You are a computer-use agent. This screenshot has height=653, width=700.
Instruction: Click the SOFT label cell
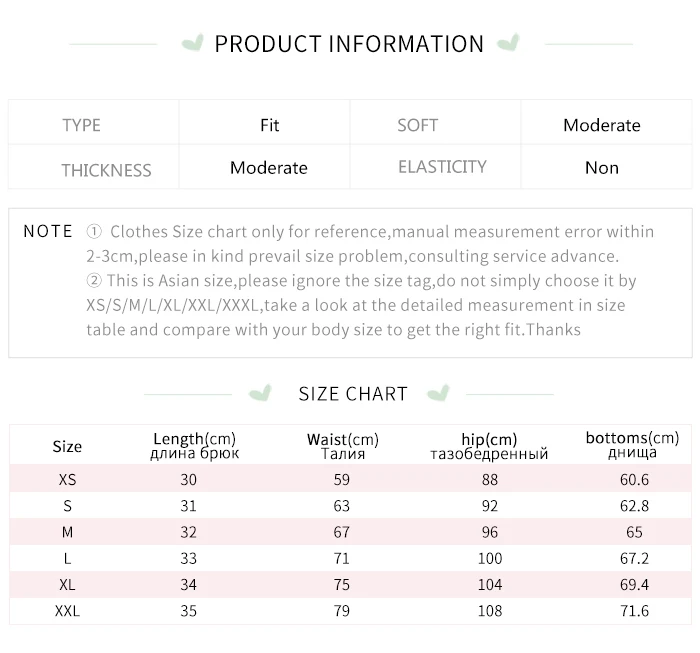[x=417, y=125]
